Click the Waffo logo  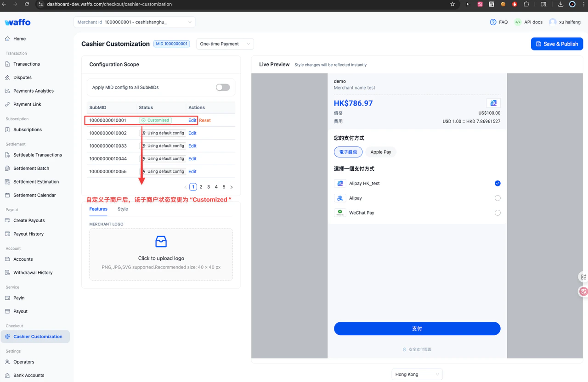click(x=17, y=22)
